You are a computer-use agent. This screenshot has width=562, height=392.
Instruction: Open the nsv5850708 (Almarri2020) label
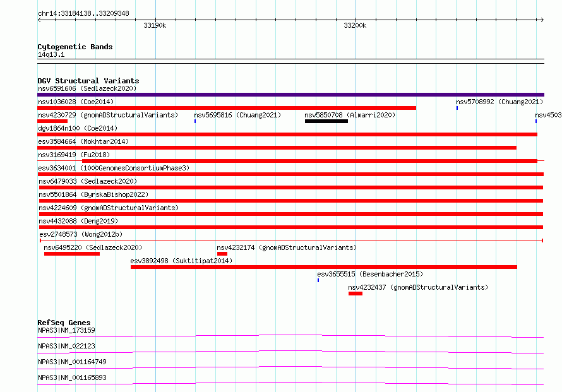click(350, 115)
